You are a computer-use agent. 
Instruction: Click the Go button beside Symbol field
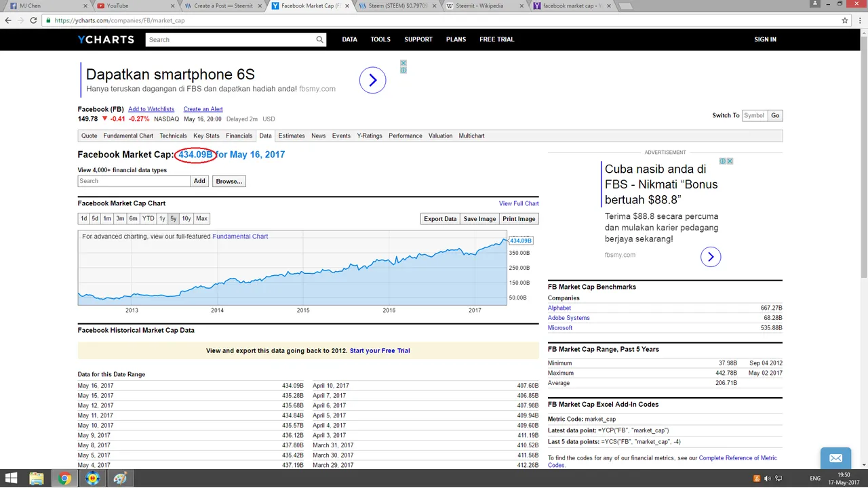click(775, 115)
